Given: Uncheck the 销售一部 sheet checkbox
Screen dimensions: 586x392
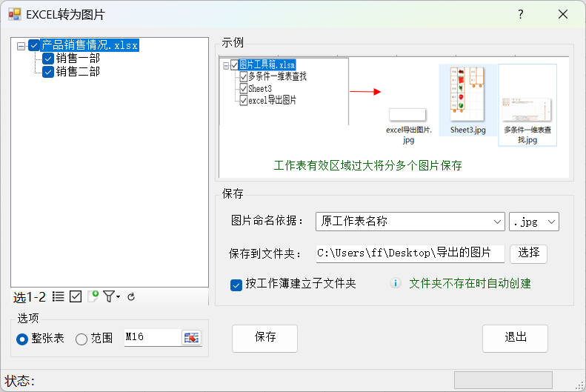Looking at the screenshot, I should coord(48,59).
